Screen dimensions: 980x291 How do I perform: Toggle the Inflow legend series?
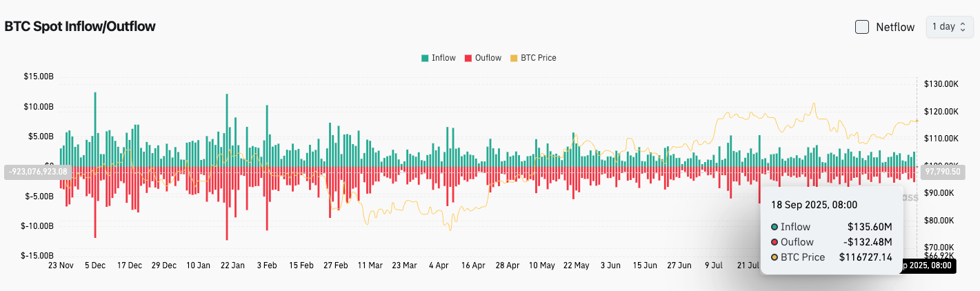click(x=439, y=58)
